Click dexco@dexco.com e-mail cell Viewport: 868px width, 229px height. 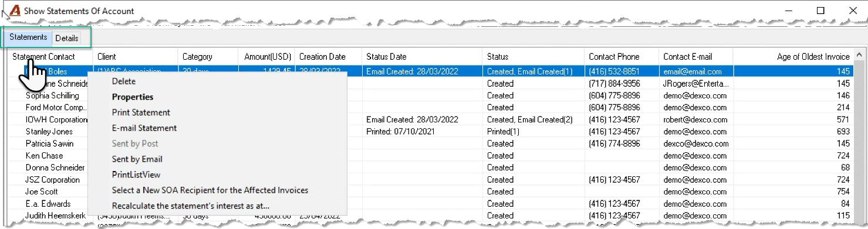(x=696, y=143)
